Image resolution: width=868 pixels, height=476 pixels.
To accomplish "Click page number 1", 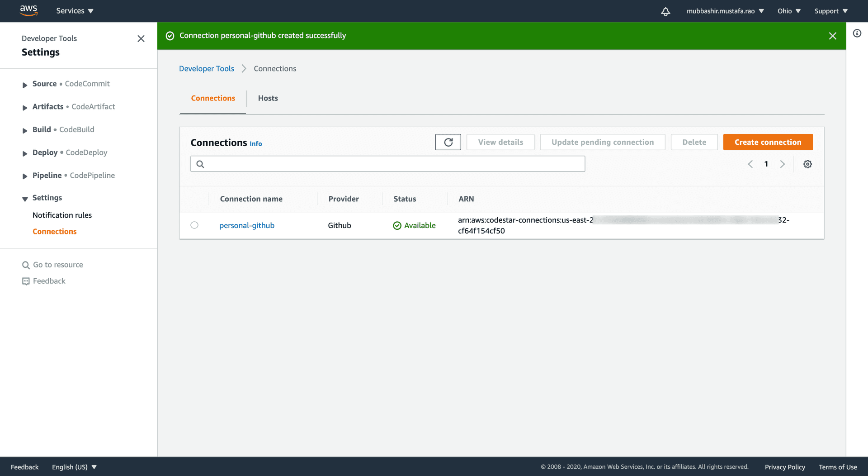I will (766, 164).
